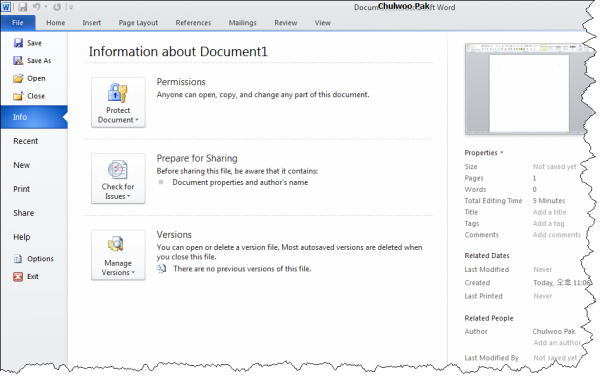This screenshot has width=600, height=378.
Task: Expand the Manage Versions dropdown
Action: click(x=118, y=255)
